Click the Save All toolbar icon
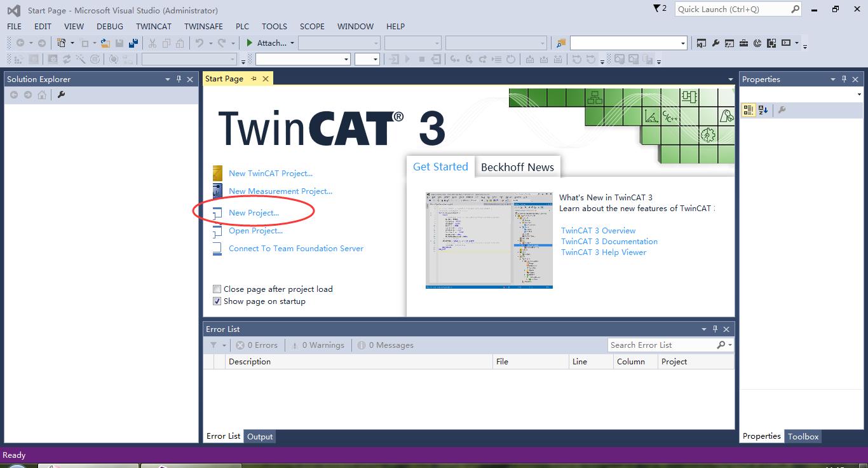The width and height of the screenshot is (868, 468). (133, 43)
